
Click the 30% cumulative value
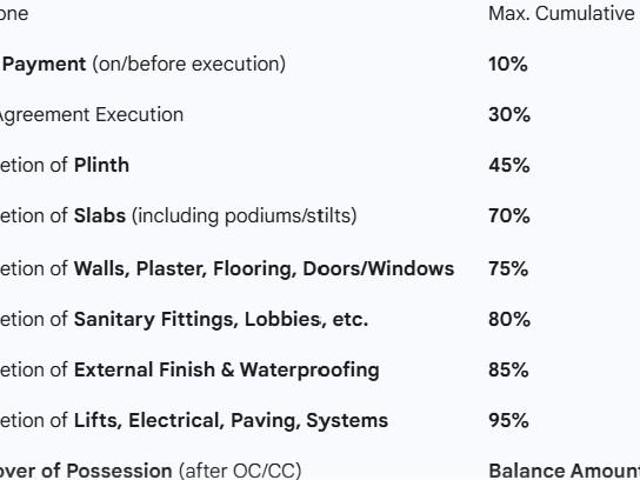click(509, 115)
